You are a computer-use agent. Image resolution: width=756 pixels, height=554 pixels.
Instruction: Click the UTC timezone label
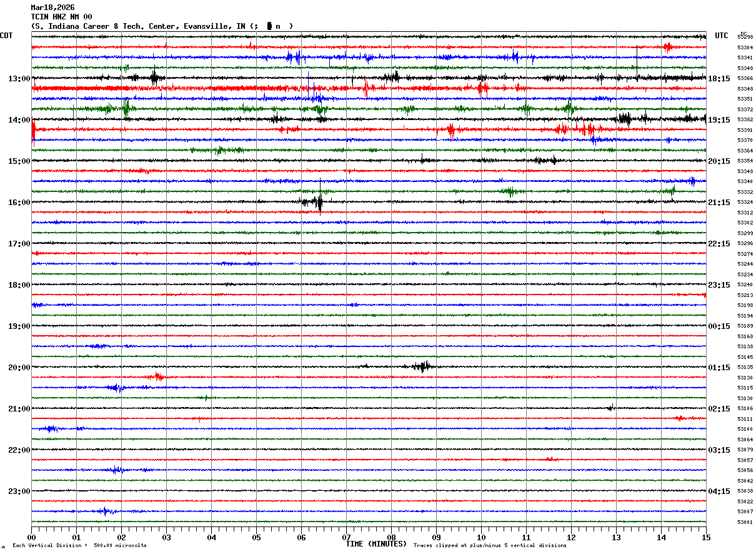722,36
